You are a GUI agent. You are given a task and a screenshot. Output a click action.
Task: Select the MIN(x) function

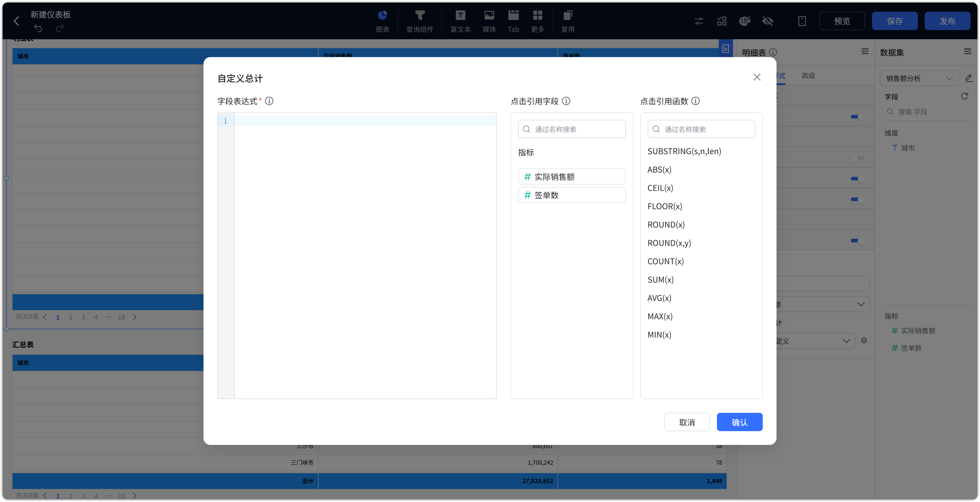click(659, 335)
